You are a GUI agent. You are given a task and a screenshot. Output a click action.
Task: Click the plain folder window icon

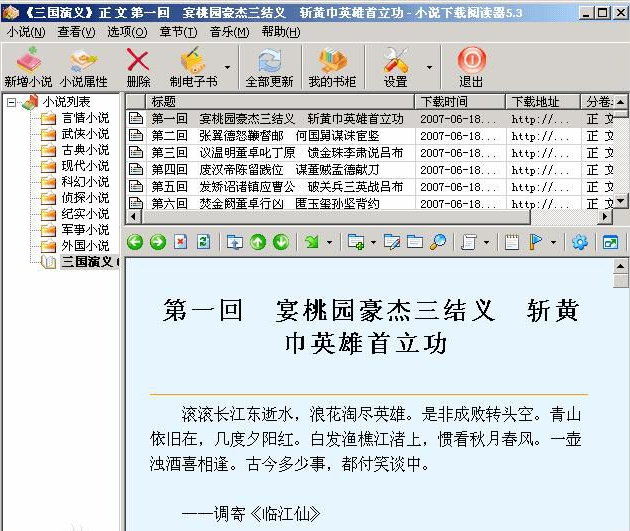415,242
